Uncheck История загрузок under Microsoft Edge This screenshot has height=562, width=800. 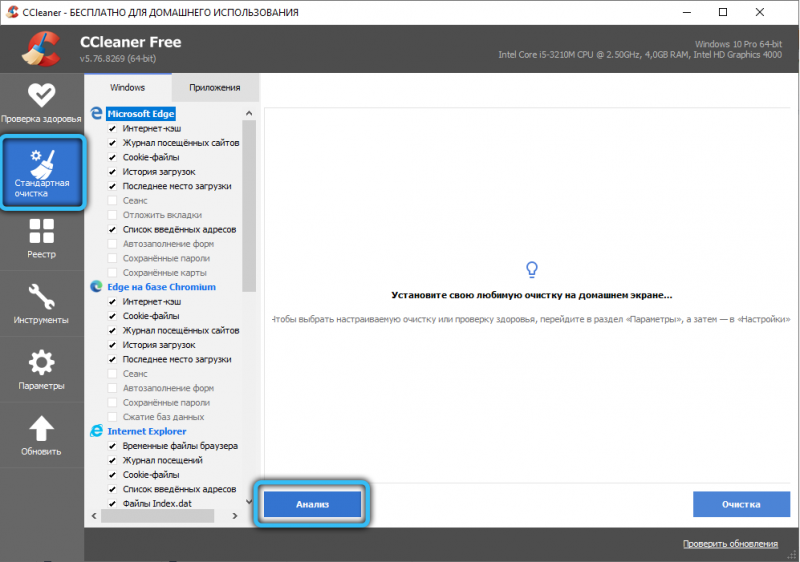coord(112,172)
